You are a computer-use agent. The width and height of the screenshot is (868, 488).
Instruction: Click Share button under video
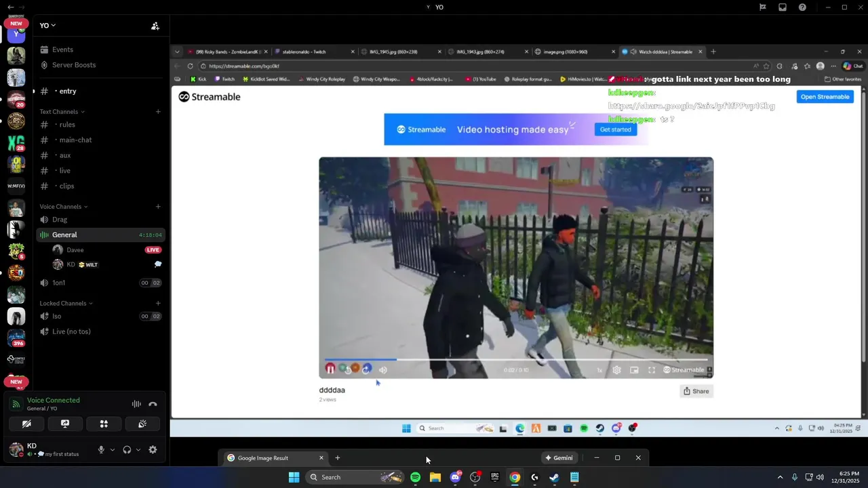[696, 391]
